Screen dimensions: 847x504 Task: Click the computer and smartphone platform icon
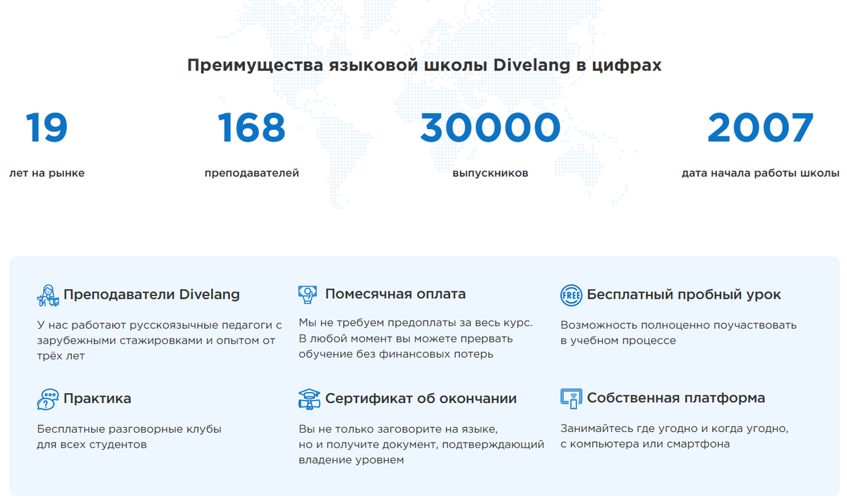click(x=571, y=399)
